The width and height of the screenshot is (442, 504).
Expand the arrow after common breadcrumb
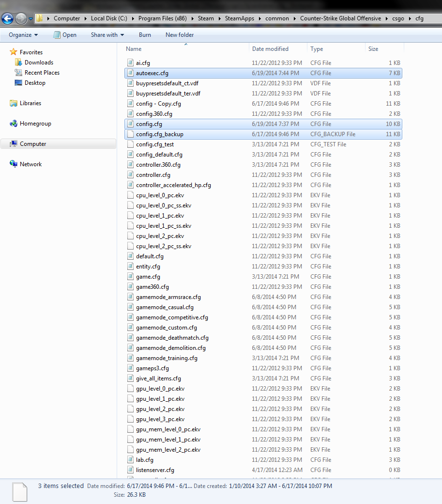295,18
